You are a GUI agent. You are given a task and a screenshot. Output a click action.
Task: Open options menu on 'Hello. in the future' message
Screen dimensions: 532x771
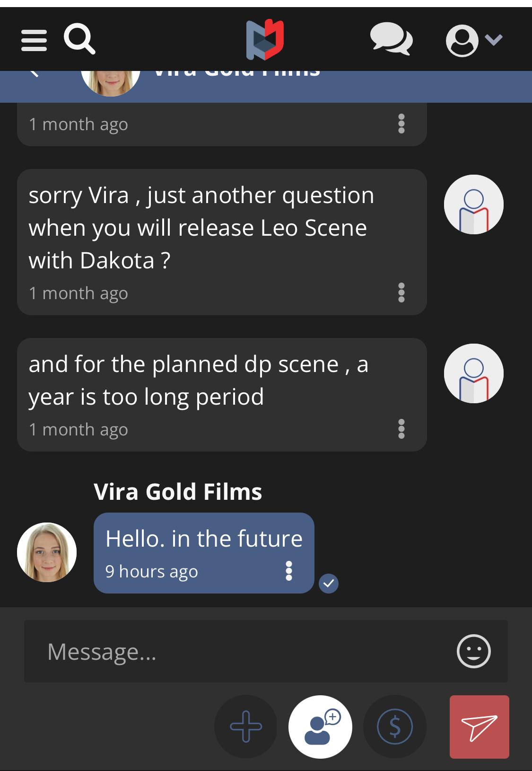(289, 571)
